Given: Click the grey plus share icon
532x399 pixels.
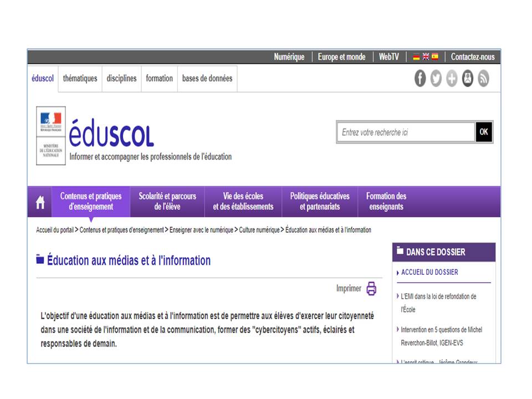Looking at the screenshot, I should tap(452, 79).
